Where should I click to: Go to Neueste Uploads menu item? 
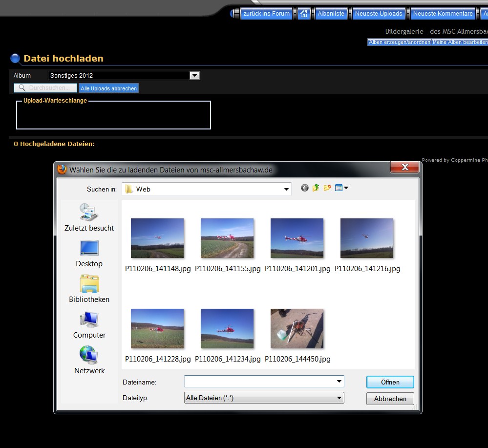379,14
